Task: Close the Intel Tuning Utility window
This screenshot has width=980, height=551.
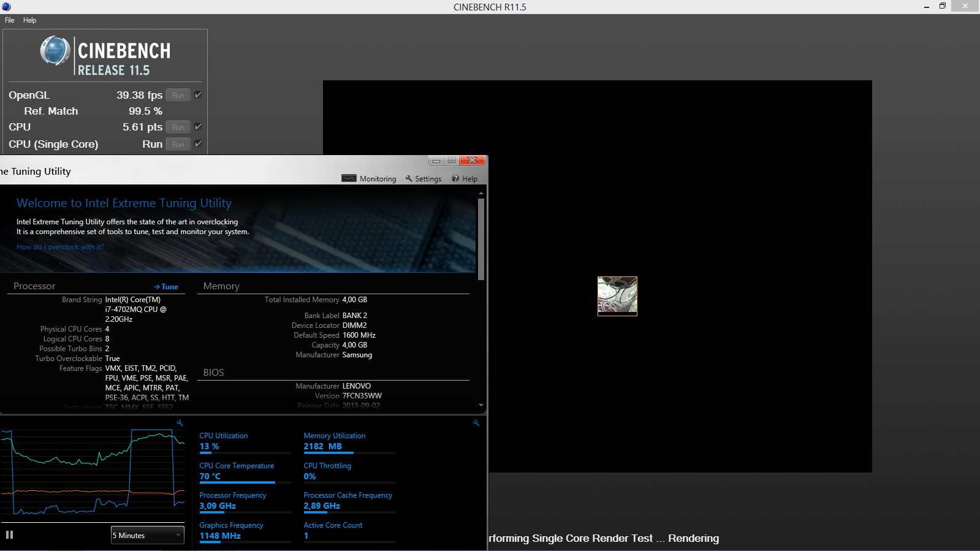Action: click(x=473, y=161)
